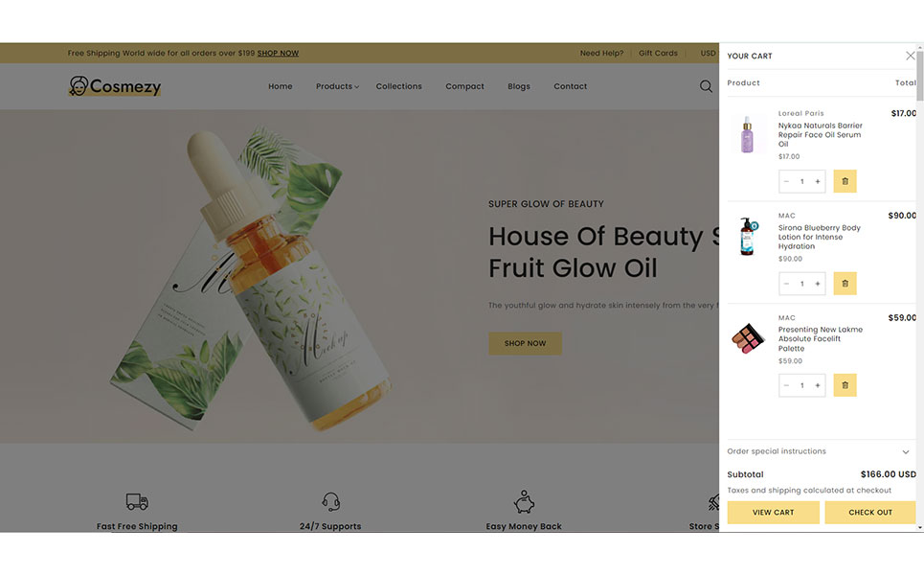924x575 pixels.
Task: Click the Cosmezy logo
Action: tap(114, 86)
